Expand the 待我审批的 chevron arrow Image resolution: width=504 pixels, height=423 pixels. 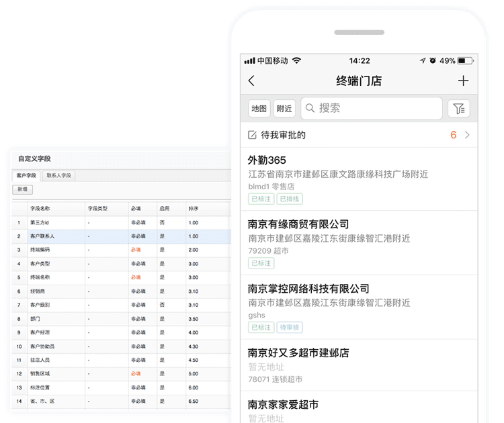pos(467,135)
